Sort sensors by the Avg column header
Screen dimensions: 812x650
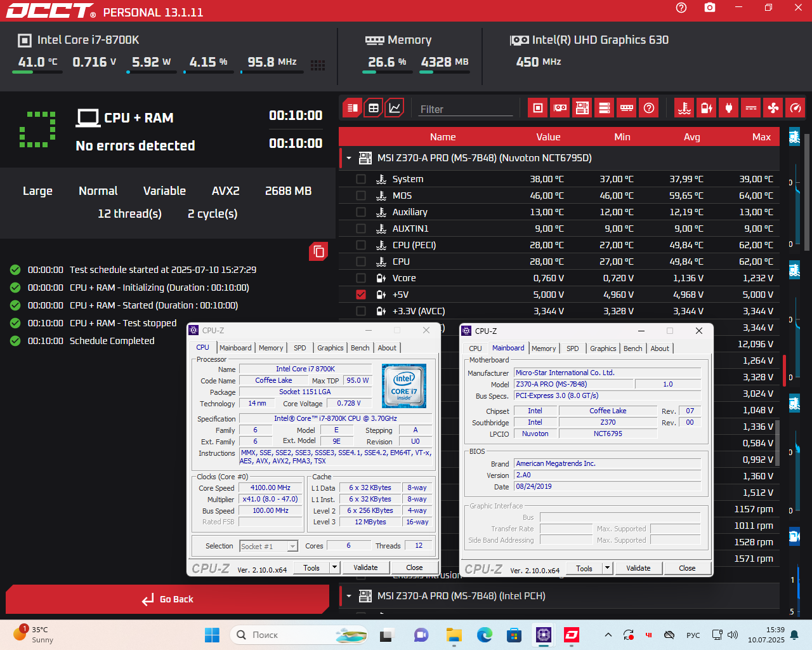click(692, 137)
